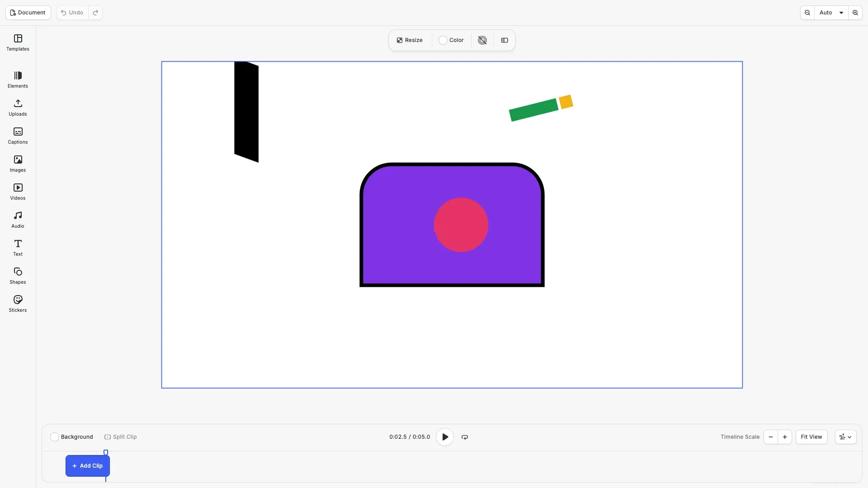Open the Videos panel

18,192
